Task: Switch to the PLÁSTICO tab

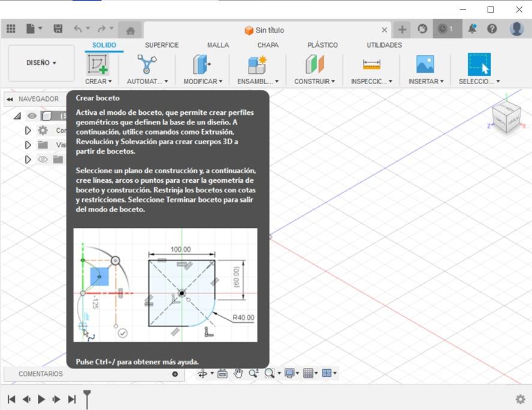Action: 322,45
